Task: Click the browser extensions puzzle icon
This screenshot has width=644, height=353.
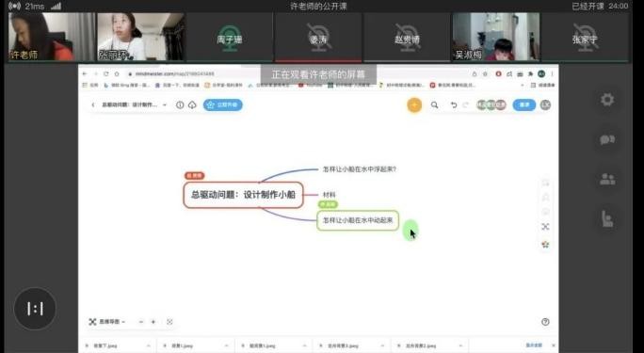Action: pos(531,73)
